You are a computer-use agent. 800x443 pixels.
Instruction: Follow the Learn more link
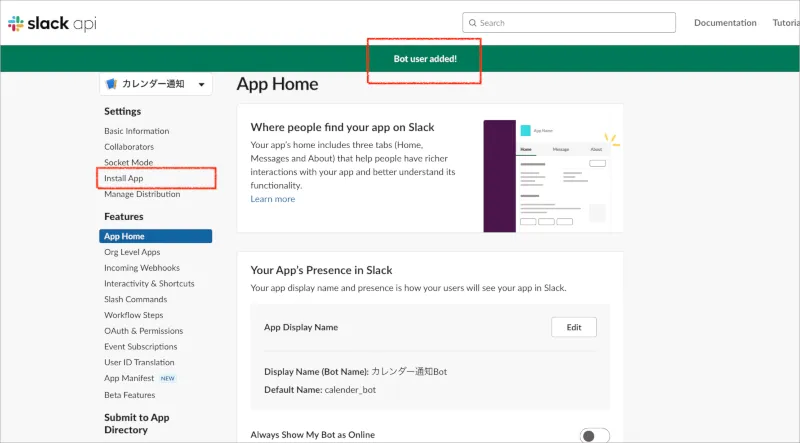(x=273, y=199)
